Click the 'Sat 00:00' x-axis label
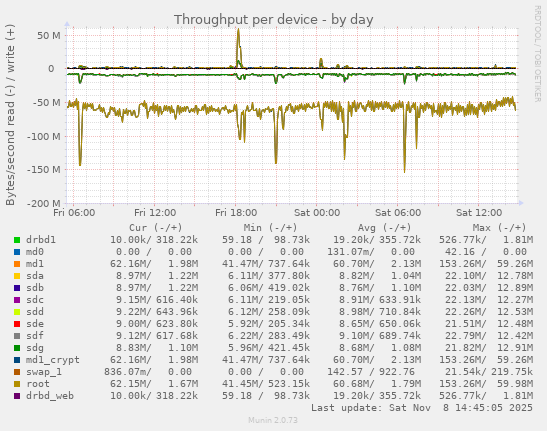The image size is (547, 431). pos(317,213)
